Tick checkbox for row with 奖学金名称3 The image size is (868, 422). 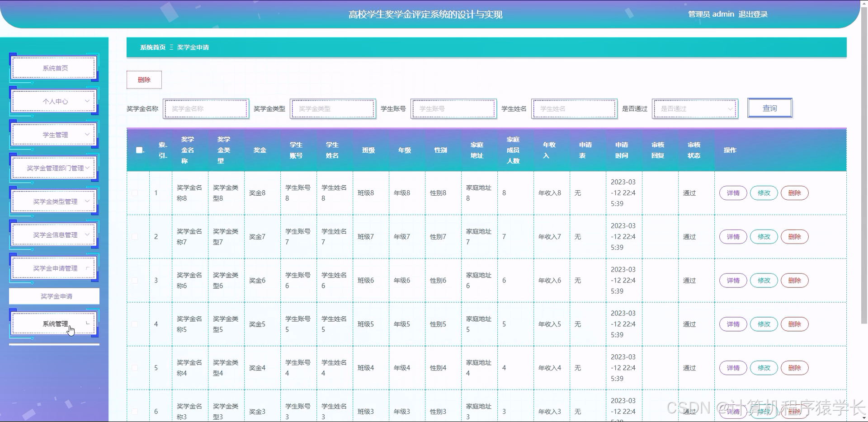135,412
